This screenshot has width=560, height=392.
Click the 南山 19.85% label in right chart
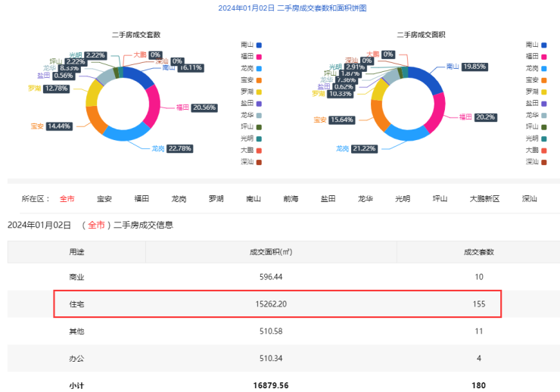467,67
